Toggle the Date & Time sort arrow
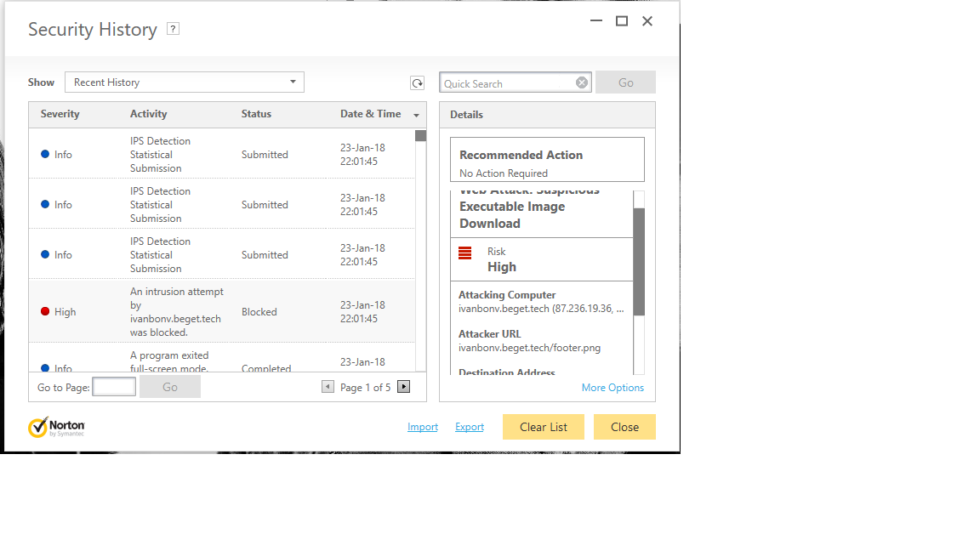Screen dimensions: 980x551 (x=416, y=115)
